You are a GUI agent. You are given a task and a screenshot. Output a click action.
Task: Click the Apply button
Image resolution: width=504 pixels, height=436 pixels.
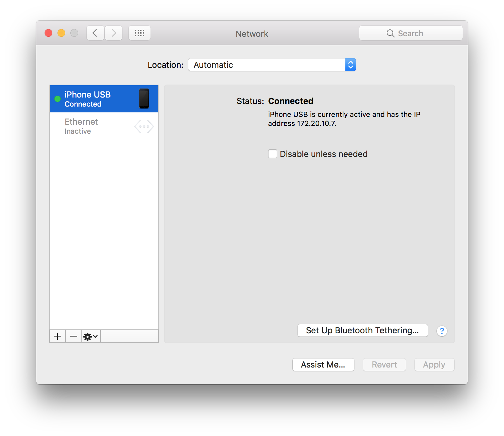(434, 365)
